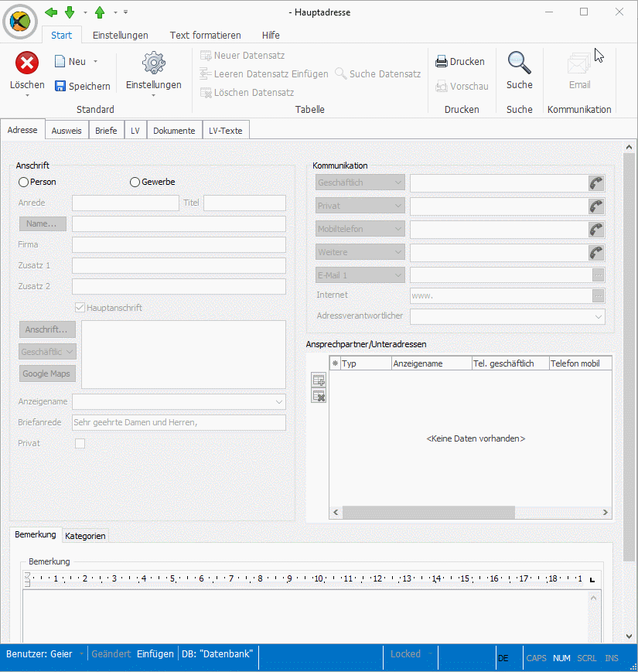Click into the Firma input field
The width and height of the screenshot is (638, 672).
coord(179,244)
